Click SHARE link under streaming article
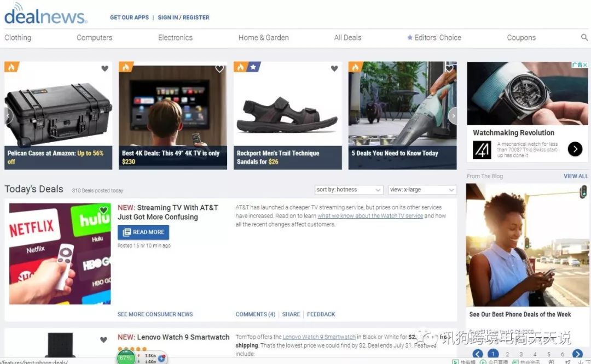This screenshot has height=364, width=591. point(291,314)
